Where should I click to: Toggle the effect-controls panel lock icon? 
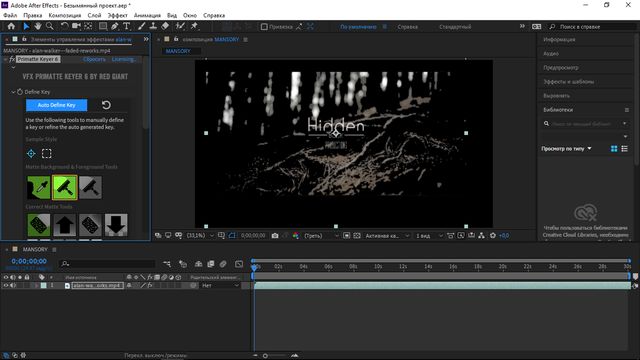tap(24, 39)
